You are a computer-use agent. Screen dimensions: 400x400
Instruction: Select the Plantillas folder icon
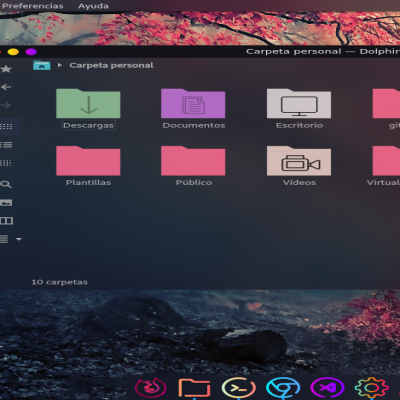pos(88,161)
